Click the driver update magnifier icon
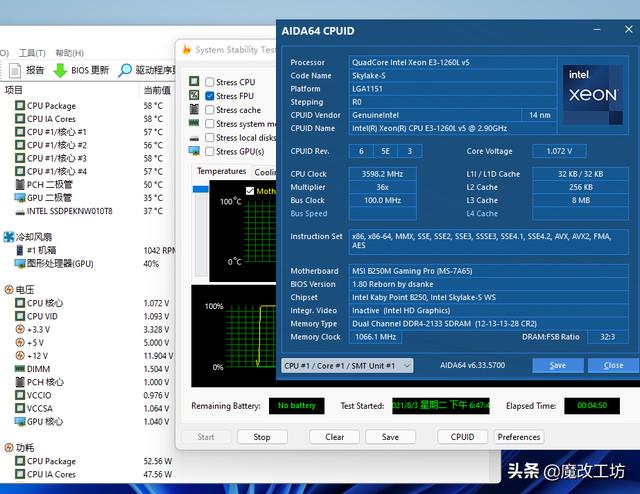This screenshot has height=494, width=640. tap(124, 70)
